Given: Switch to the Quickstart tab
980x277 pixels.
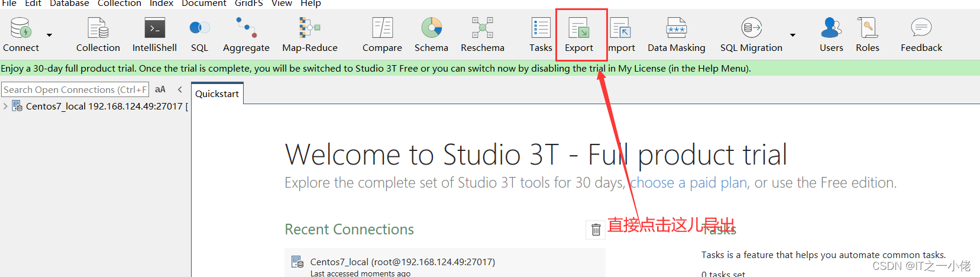Looking at the screenshot, I should click(x=217, y=94).
